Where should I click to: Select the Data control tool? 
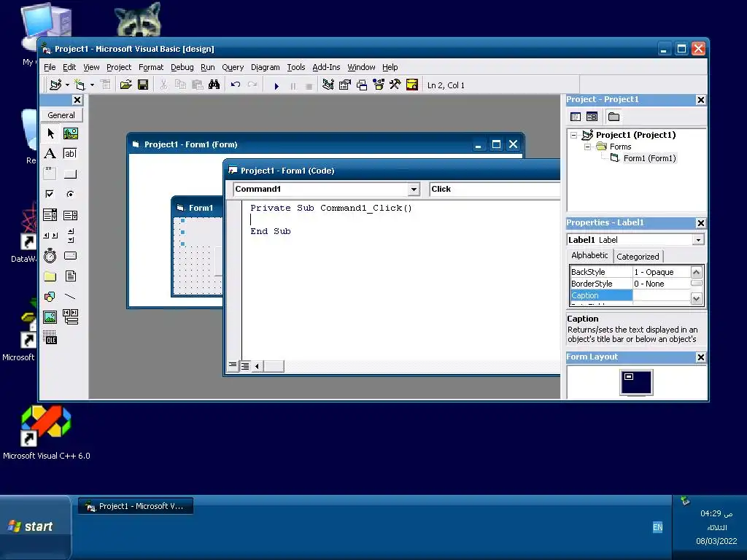71,317
